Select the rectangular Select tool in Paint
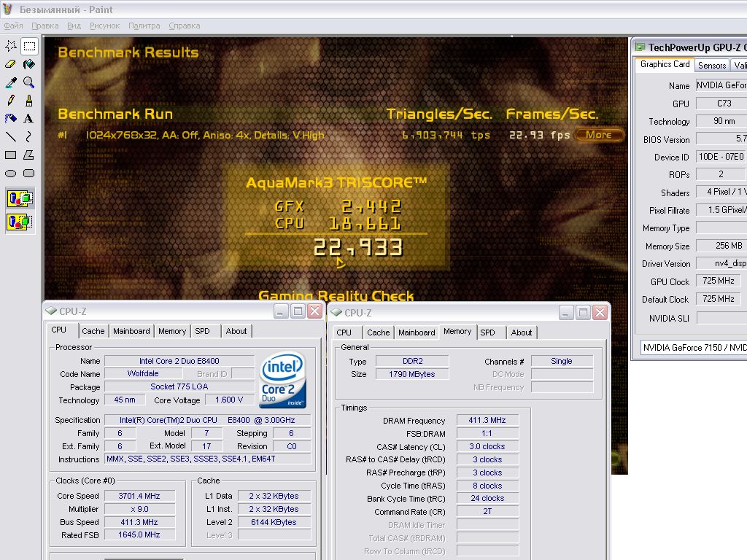The image size is (747, 560). pos(29,46)
